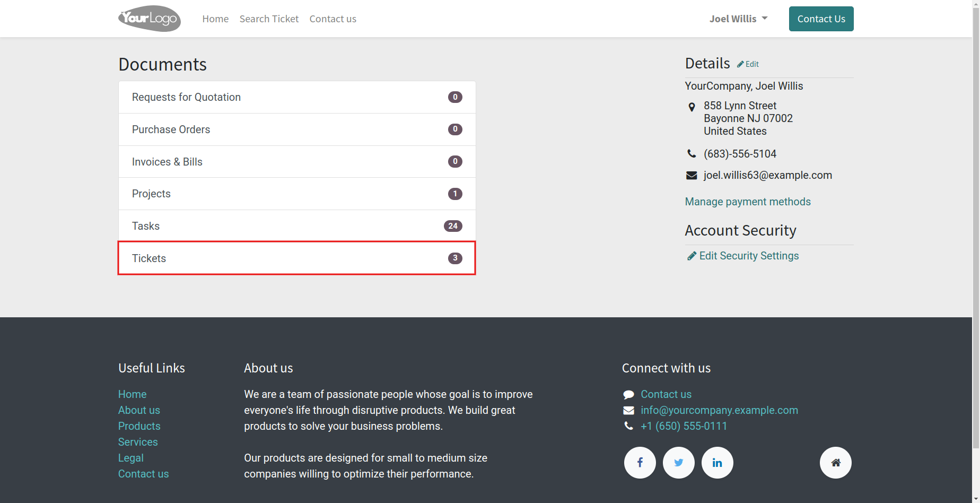Open the footer About us link
This screenshot has height=503, width=980.
tap(139, 410)
